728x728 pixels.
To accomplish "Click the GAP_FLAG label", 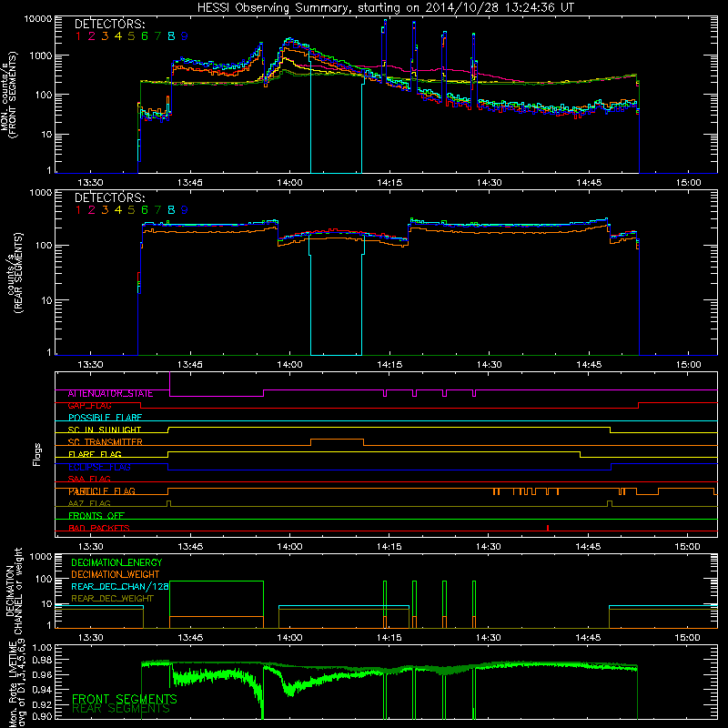I will point(89,405).
